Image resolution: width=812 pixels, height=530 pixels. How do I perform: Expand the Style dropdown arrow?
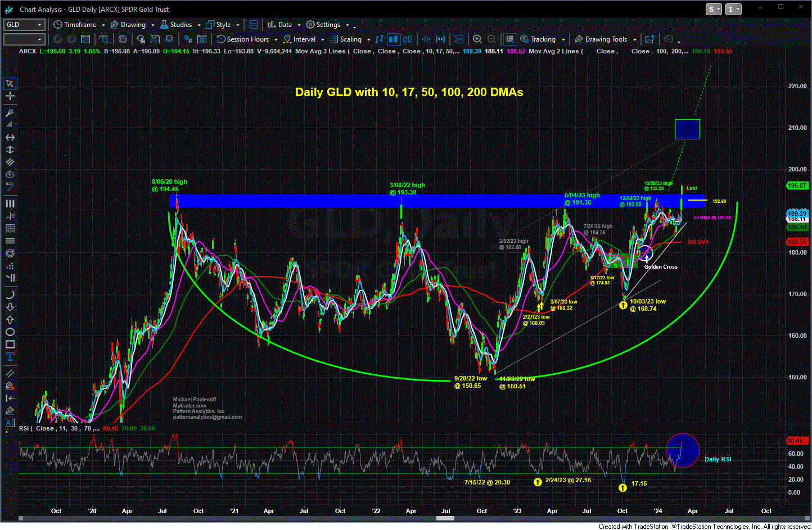238,25
